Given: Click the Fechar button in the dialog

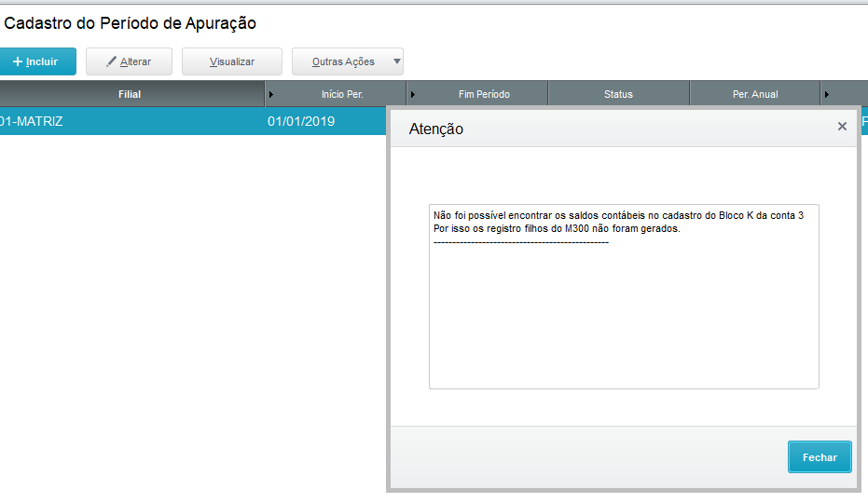Looking at the screenshot, I should [820, 457].
